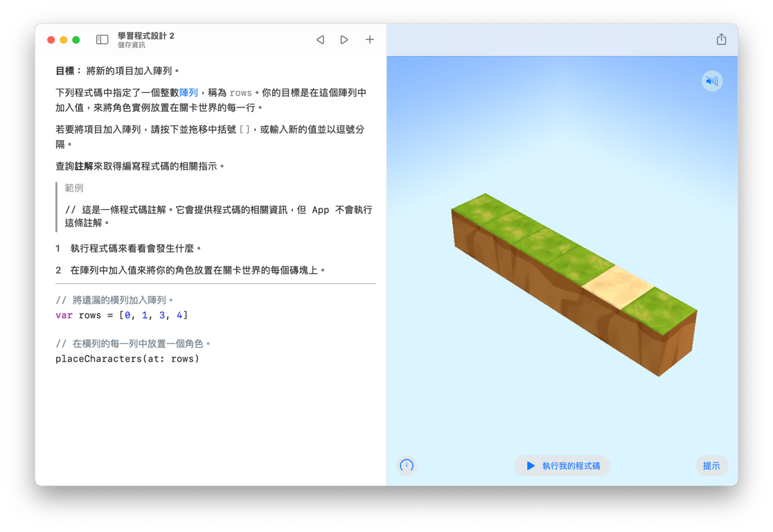
Task: Open the 提示 hint button
Action: coord(711,465)
